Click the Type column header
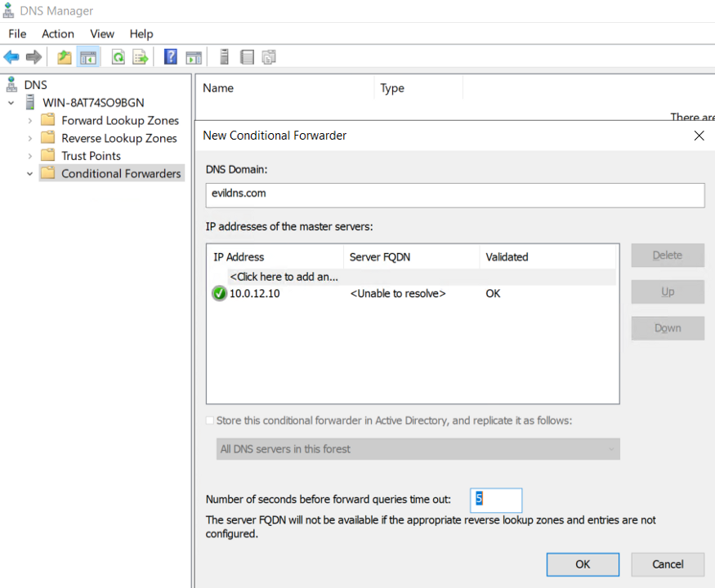The image size is (715, 588). click(418, 88)
